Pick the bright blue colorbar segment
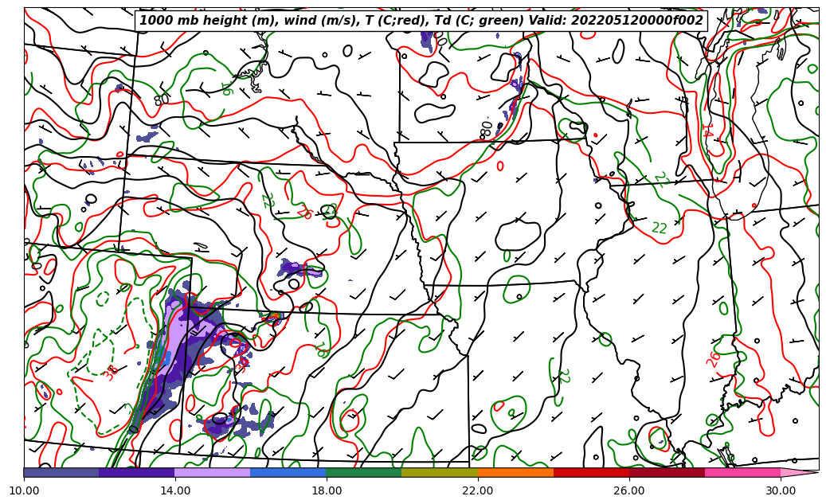Viewport: 826px width, 504px height. [288, 472]
